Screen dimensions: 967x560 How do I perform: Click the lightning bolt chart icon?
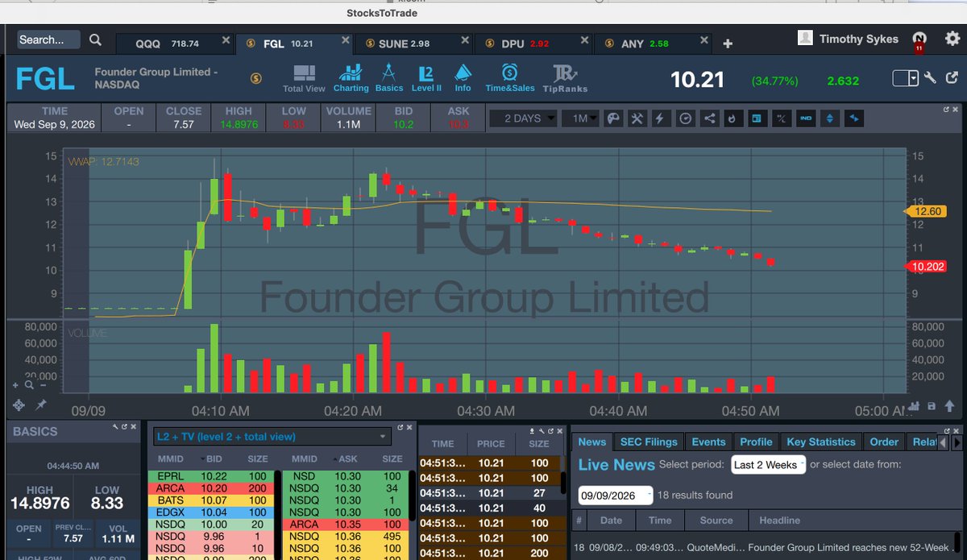(660, 118)
